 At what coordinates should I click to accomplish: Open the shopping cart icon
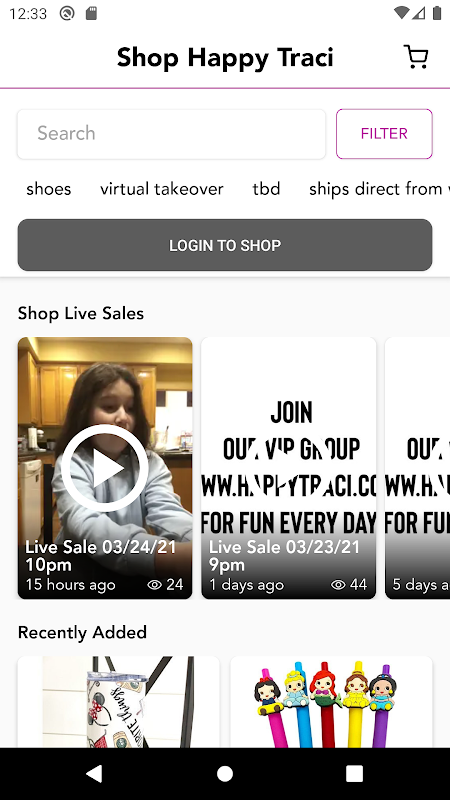click(x=416, y=57)
